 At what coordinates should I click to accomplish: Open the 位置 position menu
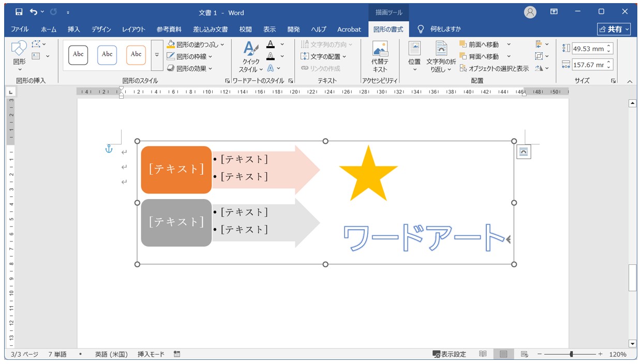click(414, 57)
